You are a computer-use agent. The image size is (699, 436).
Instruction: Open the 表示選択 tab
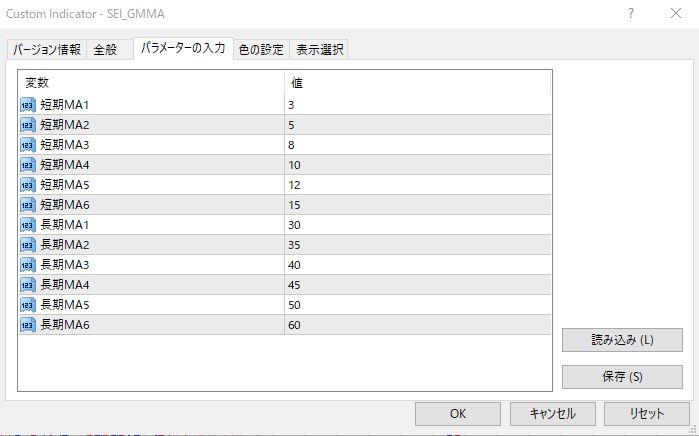tap(319, 50)
